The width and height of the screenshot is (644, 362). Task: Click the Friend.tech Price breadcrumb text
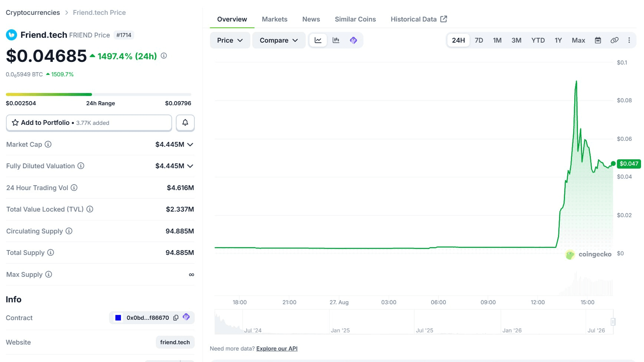pos(99,13)
